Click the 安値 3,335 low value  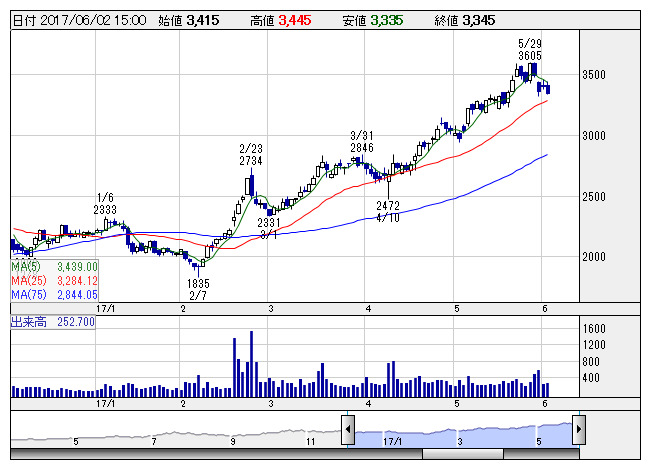click(x=373, y=20)
